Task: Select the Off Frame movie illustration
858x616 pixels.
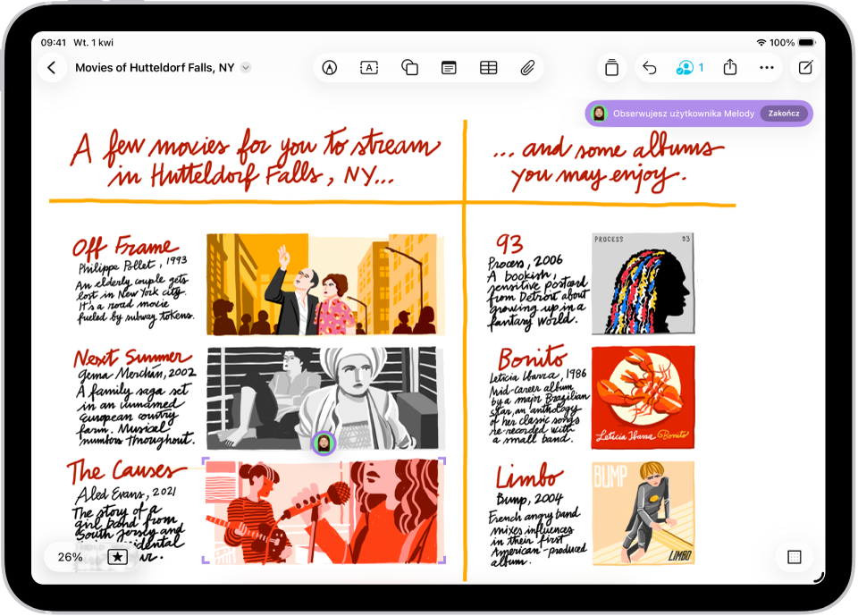Action: pyautogui.click(x=325, y=284)
